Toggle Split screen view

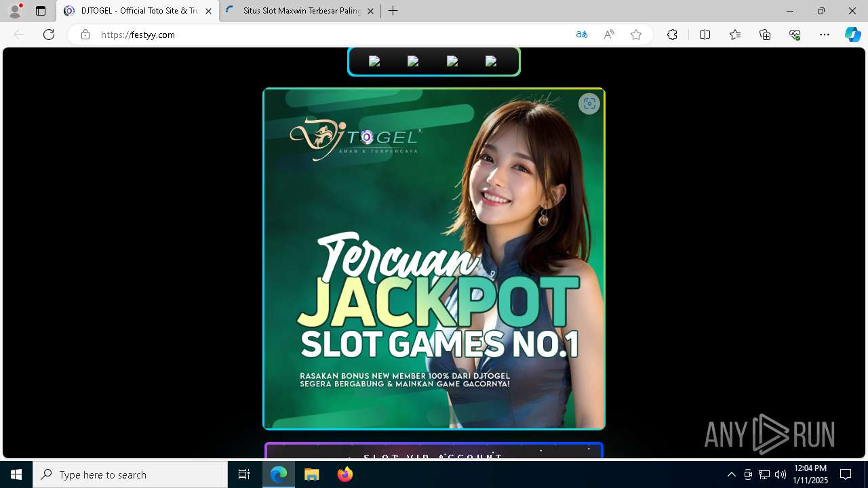tap(705, 35)
